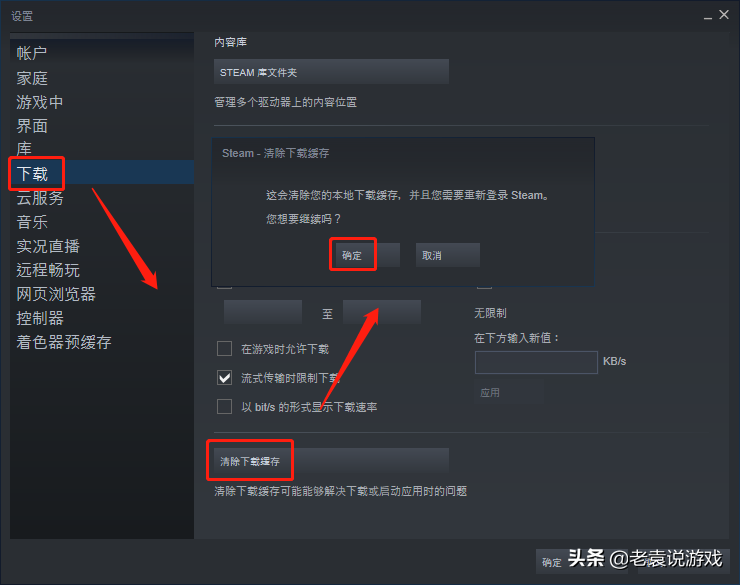
Task: Open the download schedule start time dropdown
Action: pos(263,312)
